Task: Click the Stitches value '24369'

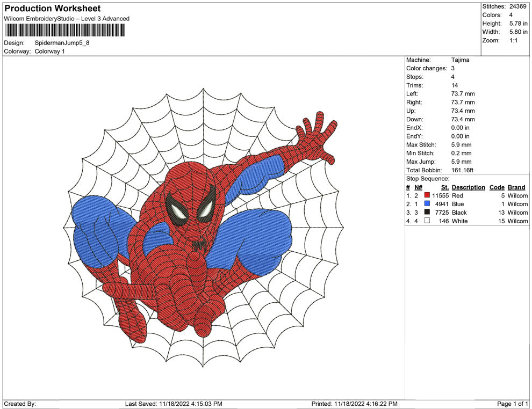Action: click(517, 6)
